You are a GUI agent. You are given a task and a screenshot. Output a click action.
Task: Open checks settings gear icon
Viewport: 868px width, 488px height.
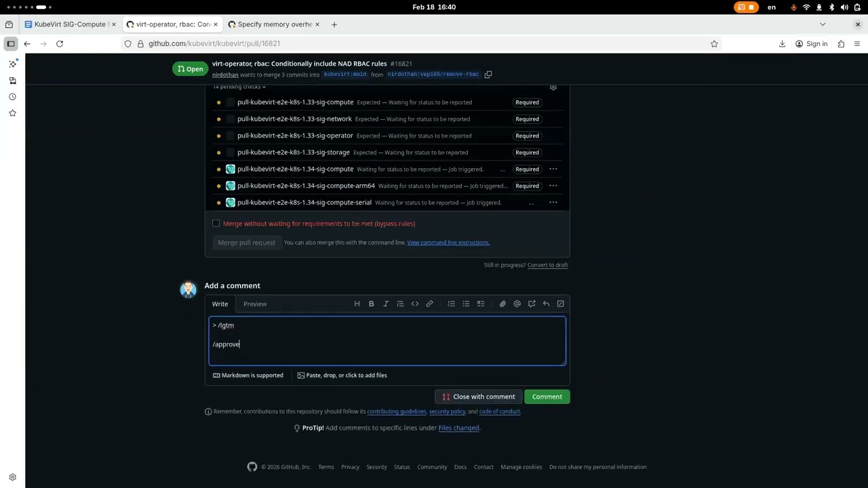(x=553, y=87)
